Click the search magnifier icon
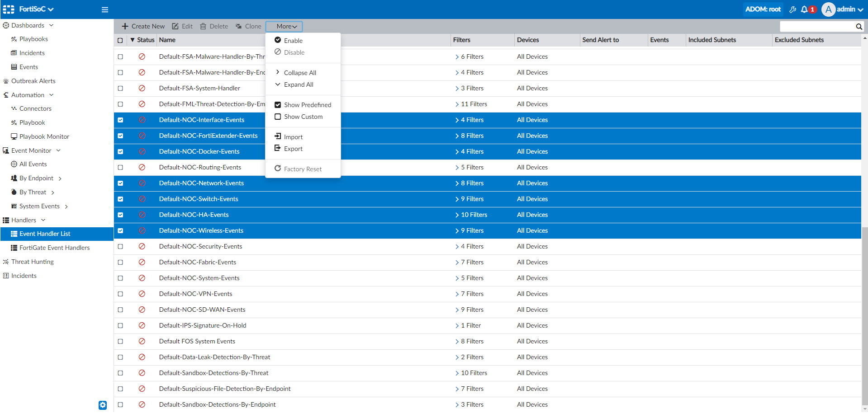Viewport: 868px width, 413px height. pos(859,26)
